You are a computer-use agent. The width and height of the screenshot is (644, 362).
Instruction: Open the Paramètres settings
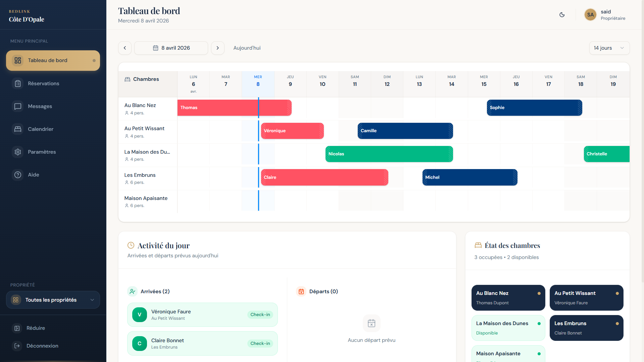coord(42,152)
